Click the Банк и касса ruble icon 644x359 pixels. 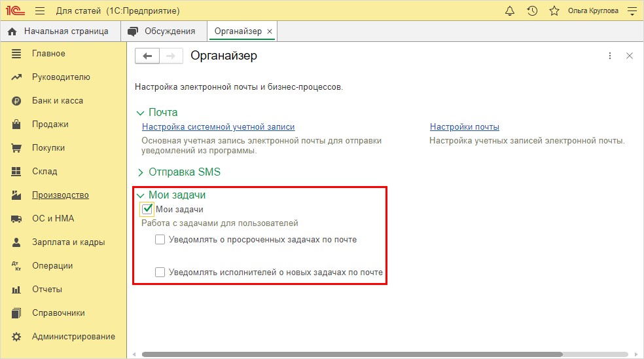pos(16,101)
